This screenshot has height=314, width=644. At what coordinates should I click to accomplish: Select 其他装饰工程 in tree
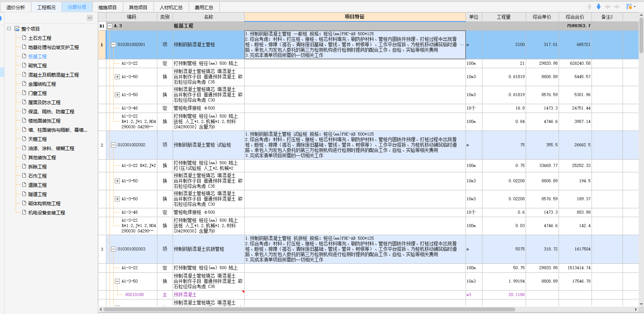point(42,158)
